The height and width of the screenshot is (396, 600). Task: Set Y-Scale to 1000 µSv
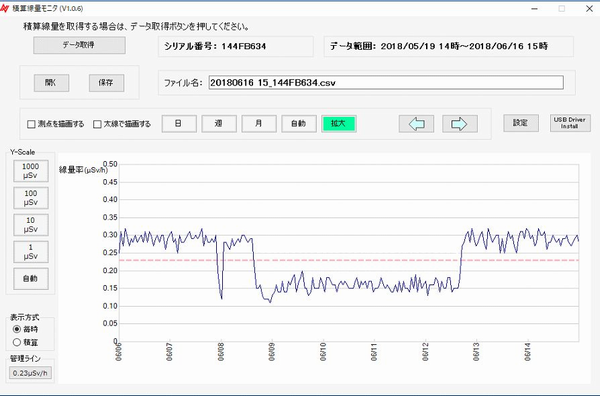click(x=31, y=171)
